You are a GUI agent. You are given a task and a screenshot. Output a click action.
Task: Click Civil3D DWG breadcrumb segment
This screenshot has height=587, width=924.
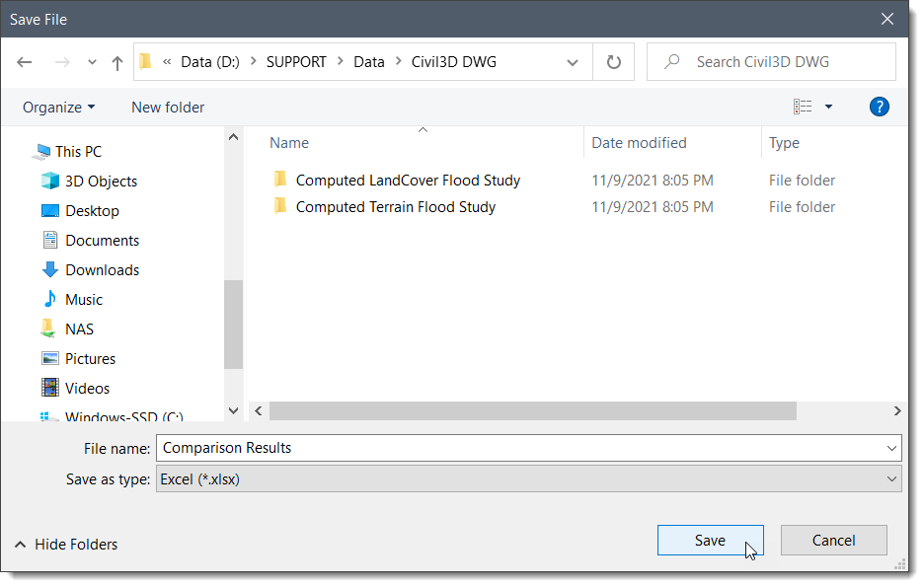454,62
